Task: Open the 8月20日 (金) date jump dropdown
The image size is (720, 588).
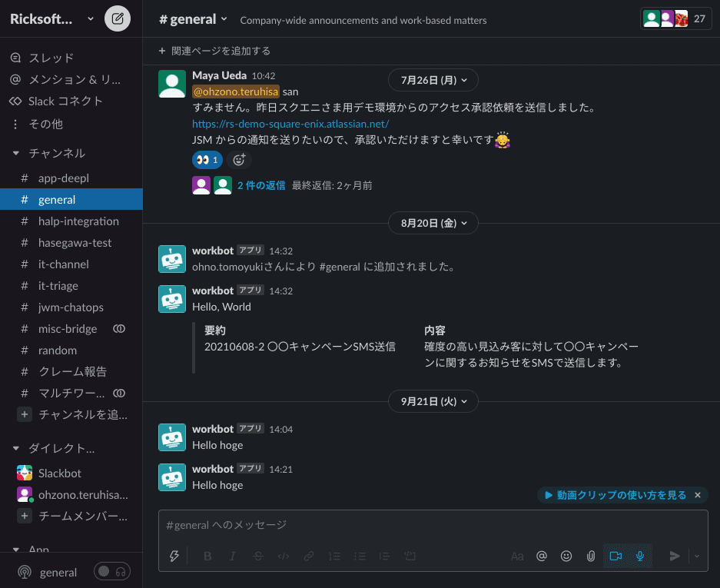Action: (433, 223)
